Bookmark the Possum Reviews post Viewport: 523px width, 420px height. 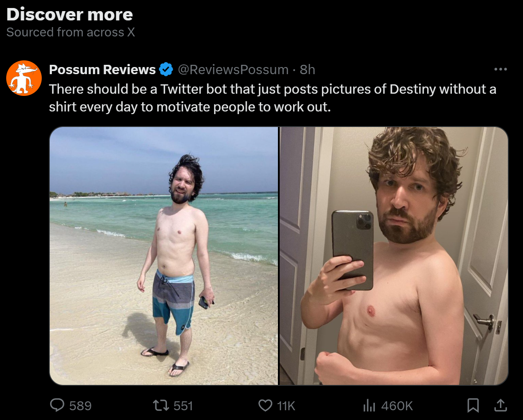point(473,405)
